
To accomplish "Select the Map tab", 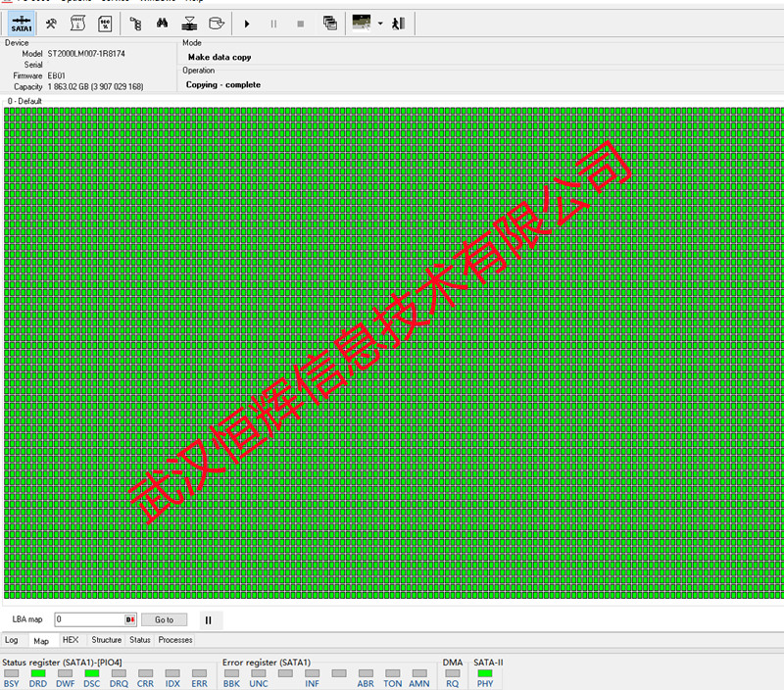I will [x=41, y=640].
